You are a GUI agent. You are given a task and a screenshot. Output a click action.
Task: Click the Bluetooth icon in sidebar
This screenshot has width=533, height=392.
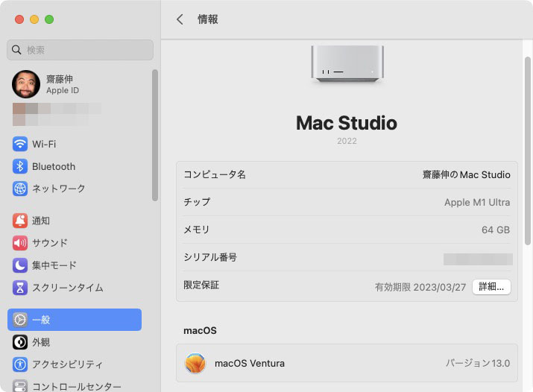pyautogui.click(x=20, y=166)
